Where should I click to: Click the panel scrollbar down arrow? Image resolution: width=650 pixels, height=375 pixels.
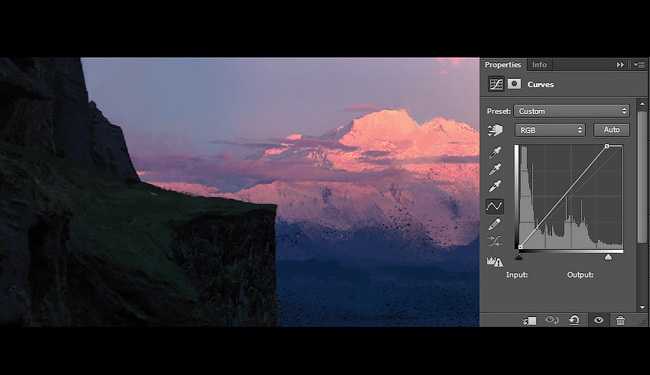coord(643,307)
